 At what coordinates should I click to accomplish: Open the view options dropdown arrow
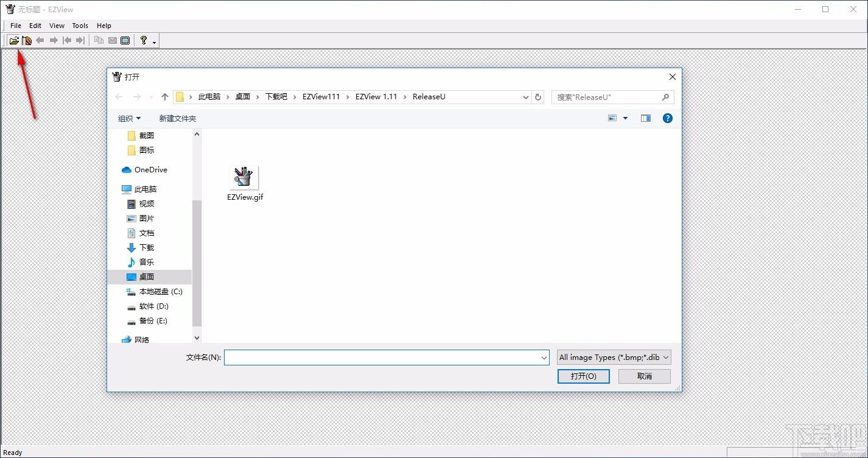click(x=625, y=118)
